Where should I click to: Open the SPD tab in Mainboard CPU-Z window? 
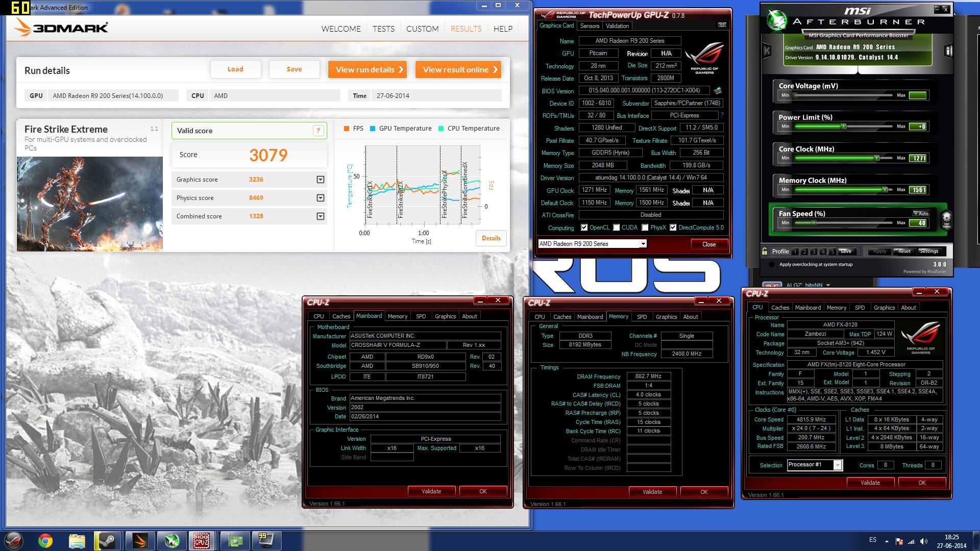point(421,316)
